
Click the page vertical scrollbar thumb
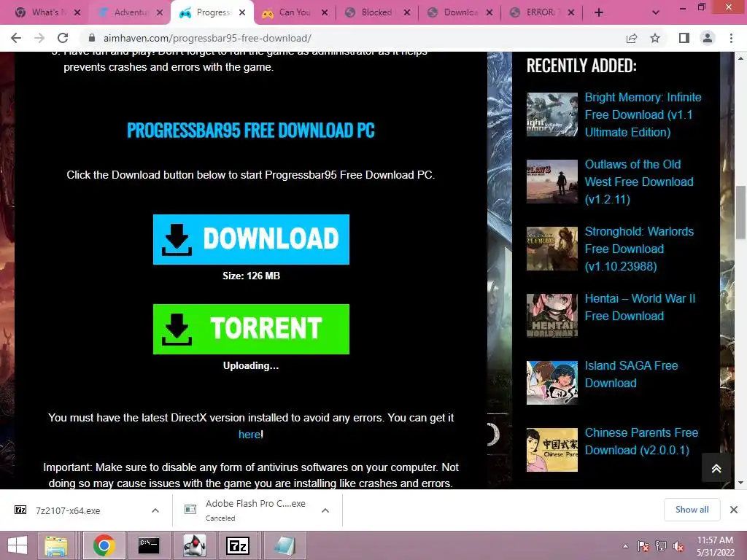pyautogui.click(x=740, y=213)
